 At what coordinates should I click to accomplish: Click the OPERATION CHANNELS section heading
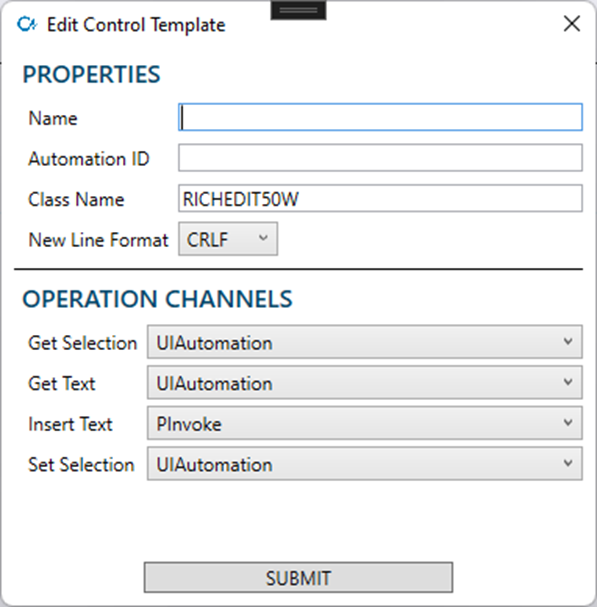(x=158, y=299)
